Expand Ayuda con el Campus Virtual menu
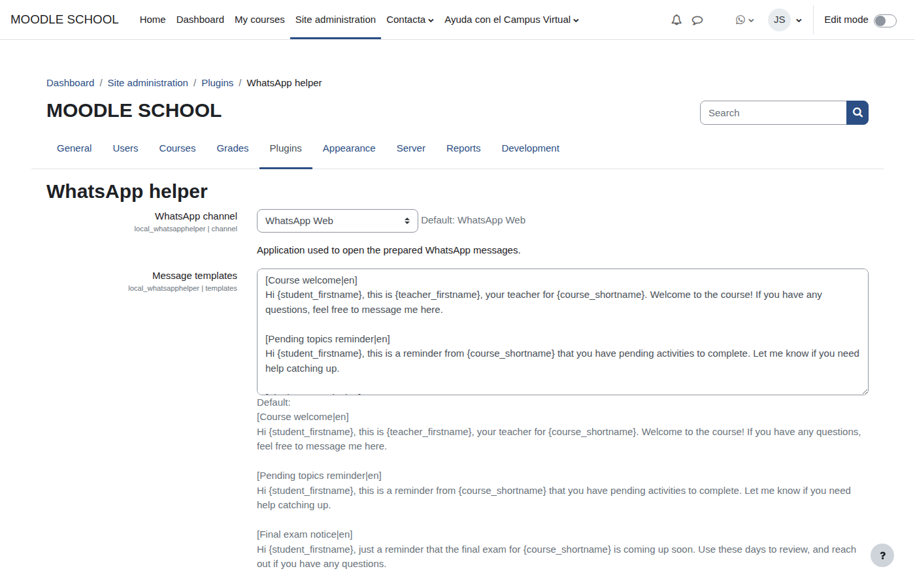Screen dimensions: 915x588 (x=512, y=20)
